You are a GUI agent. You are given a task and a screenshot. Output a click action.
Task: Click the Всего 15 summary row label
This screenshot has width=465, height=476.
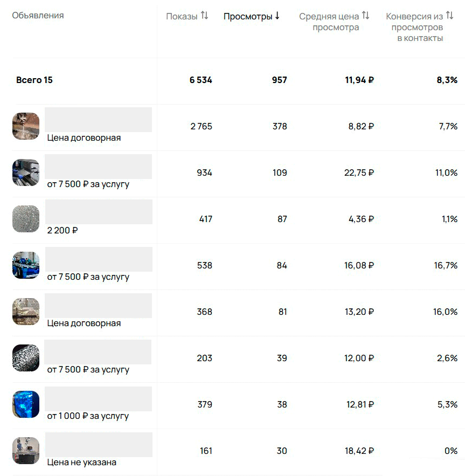(34, 80)
